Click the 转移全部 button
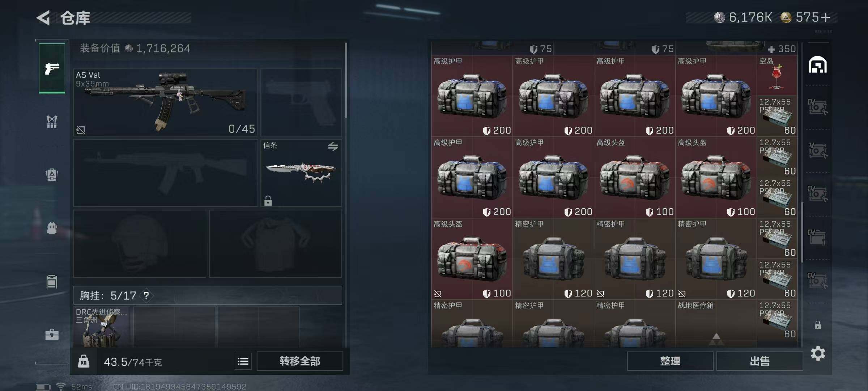 pos(300,361)
